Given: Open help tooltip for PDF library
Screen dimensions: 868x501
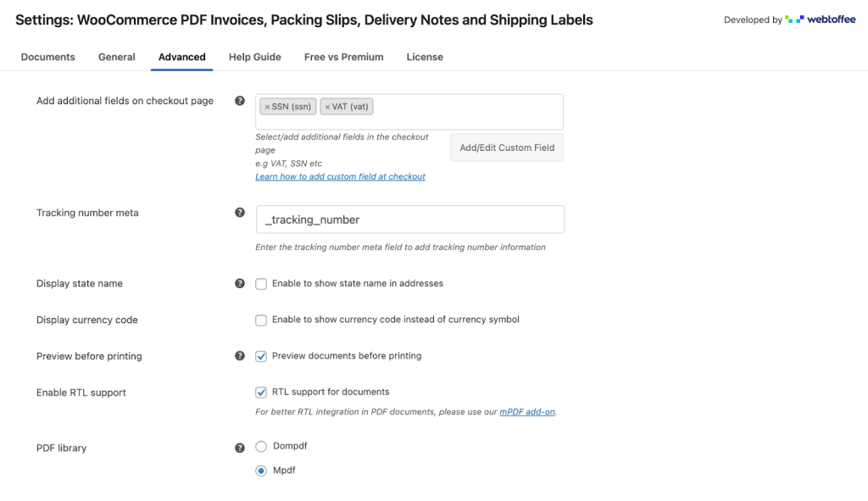Looking at the screenshot, I should (x=240, y=448).
